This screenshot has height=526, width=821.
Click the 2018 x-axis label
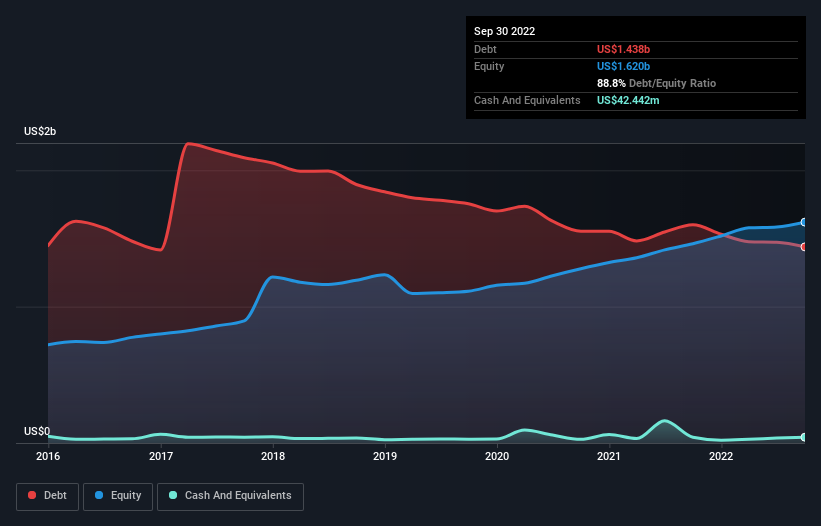pos(273,456)
